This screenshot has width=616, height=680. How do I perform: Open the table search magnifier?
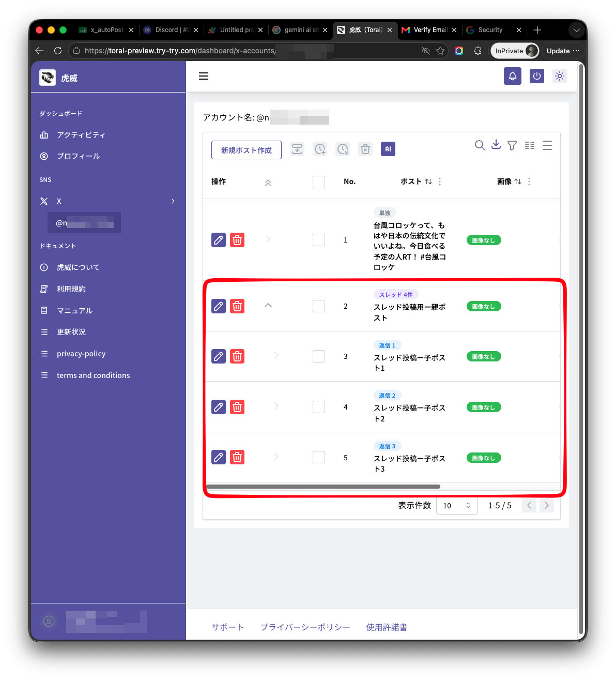pos(480,145)
